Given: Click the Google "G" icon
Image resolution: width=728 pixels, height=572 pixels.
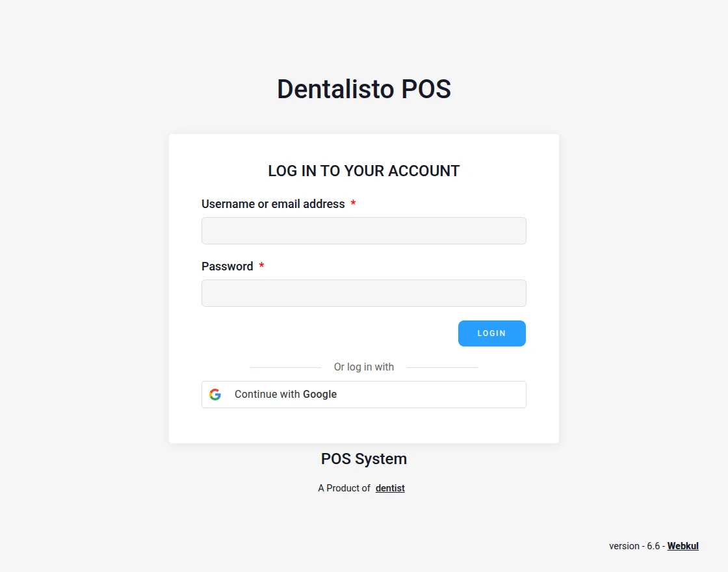Looking at the screenshot, I should pyautogui.click(x=215, y=394).
